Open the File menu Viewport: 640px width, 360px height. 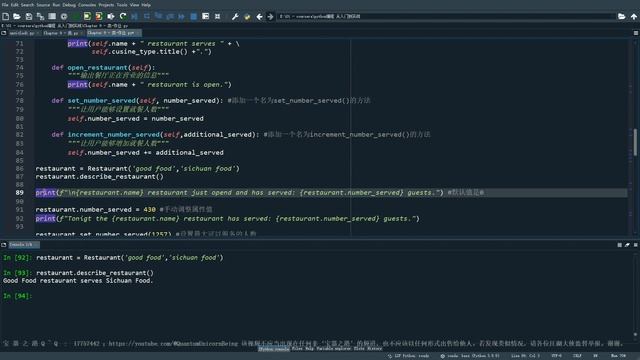5,5
